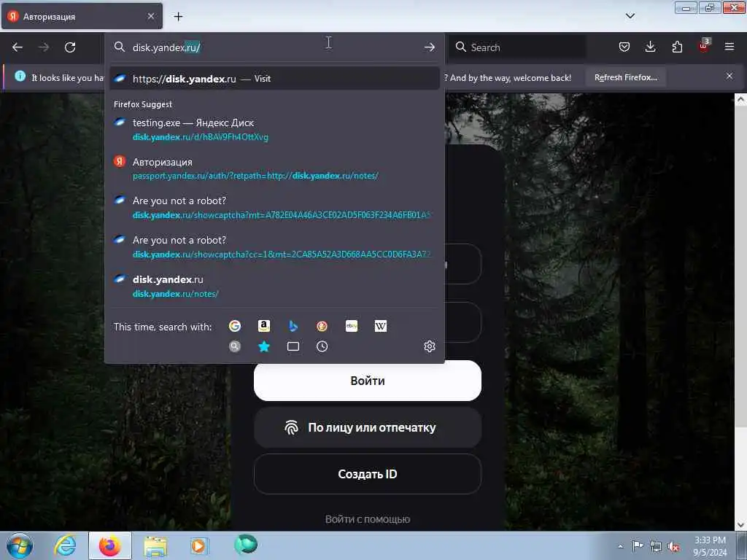
Task: Open search settings gear icon
Action: pos(429,346)
